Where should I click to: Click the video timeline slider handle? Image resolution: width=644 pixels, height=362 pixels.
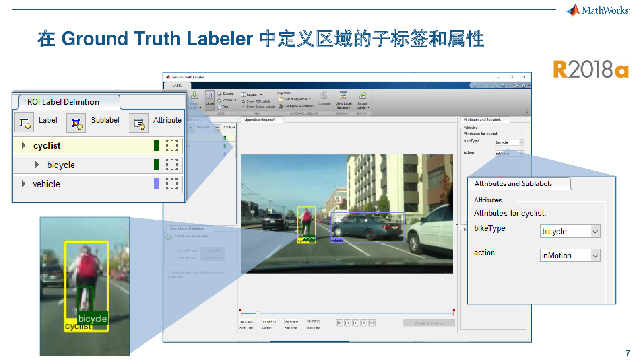258,313
